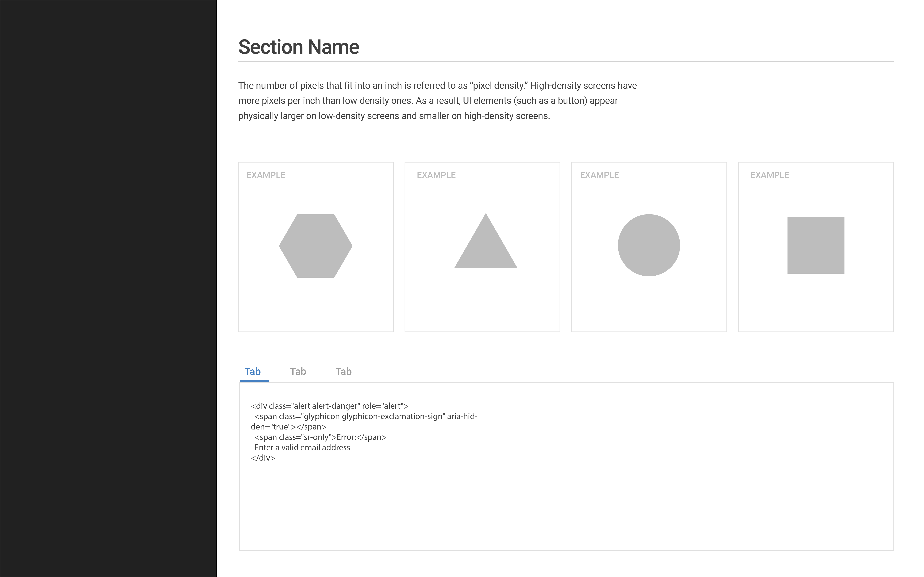Click the Section Name heading
The height and width of the screenshot is (577, 924).
click(299, 47)
